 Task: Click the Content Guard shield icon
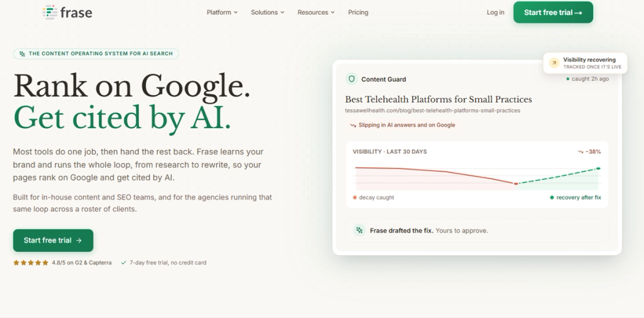(x=351, y=79)
